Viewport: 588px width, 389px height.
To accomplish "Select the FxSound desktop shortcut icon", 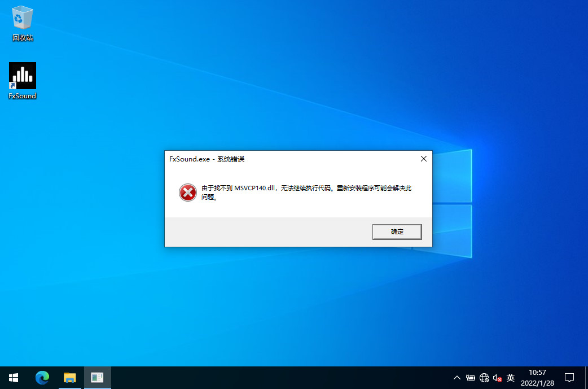I will (23, 81).
